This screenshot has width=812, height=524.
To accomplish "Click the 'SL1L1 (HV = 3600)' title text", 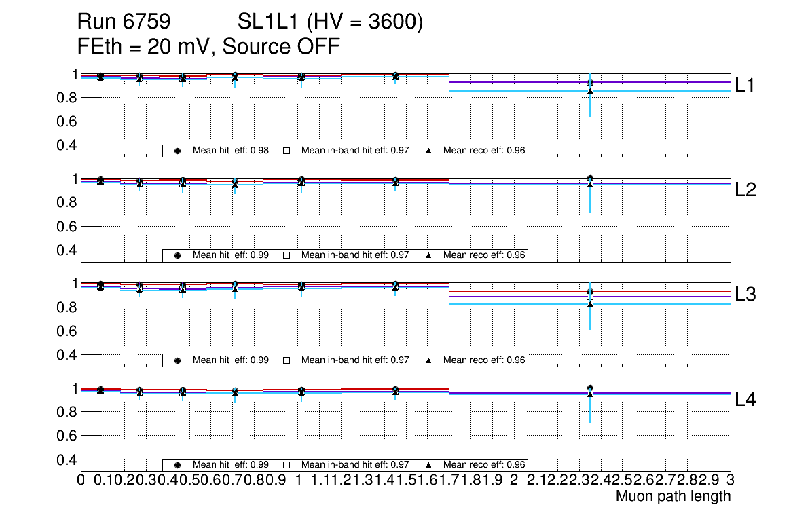I will point(330,22).
